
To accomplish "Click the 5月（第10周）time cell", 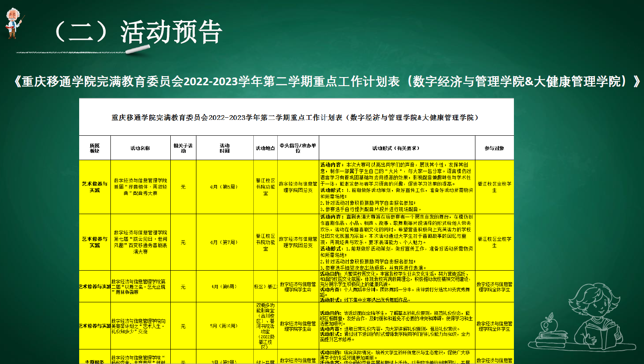I will pos(225,326).
